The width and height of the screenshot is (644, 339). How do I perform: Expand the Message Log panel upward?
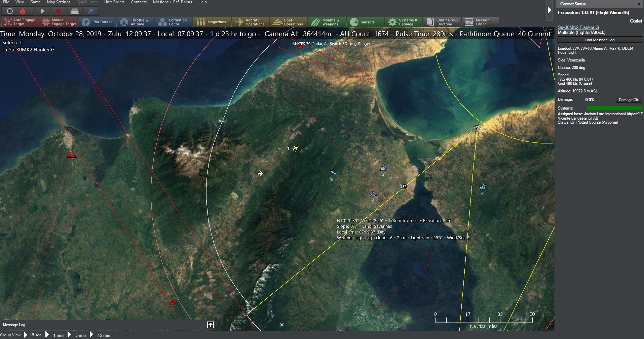[x=211, y=325]
